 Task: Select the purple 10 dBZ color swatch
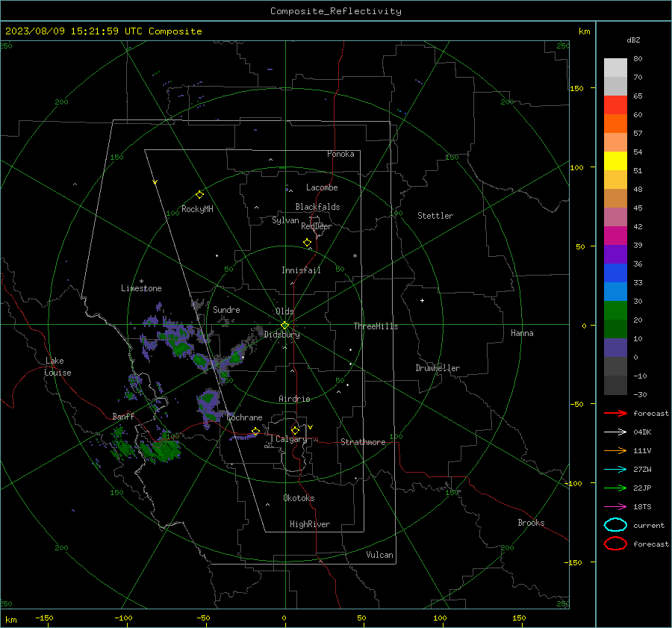point(615,348)
